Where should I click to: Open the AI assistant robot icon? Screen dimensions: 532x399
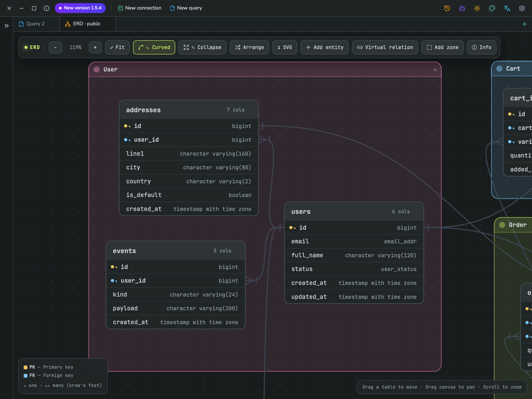pyautogui.click(x=462, y=8)
